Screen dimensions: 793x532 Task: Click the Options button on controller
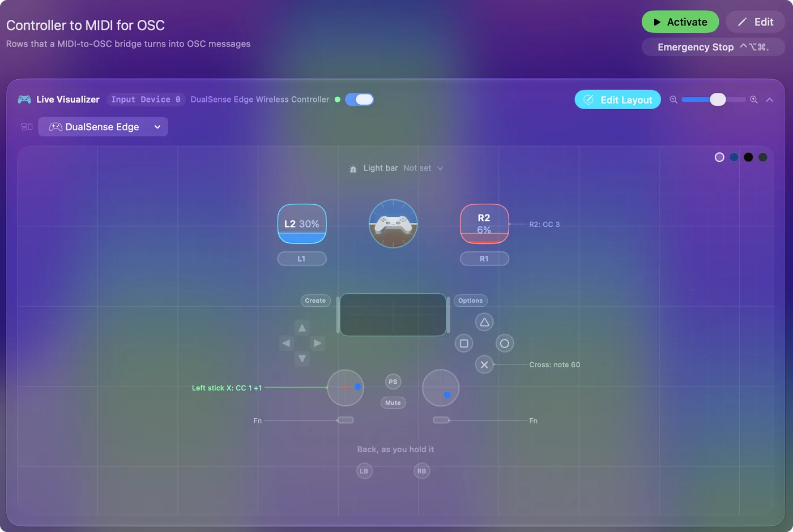click(471, 301)
